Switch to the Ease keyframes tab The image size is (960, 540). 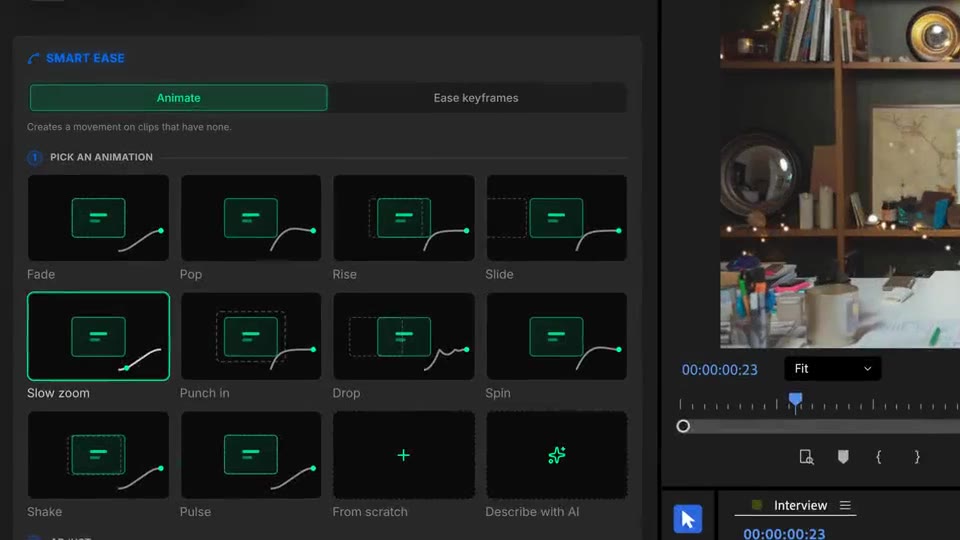(x=476, y=98)
